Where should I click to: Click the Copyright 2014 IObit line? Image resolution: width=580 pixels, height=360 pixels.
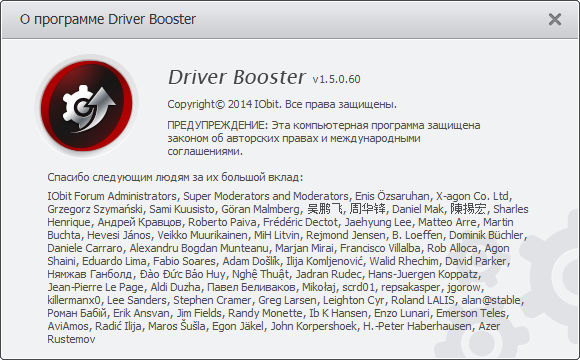point(282,104)
